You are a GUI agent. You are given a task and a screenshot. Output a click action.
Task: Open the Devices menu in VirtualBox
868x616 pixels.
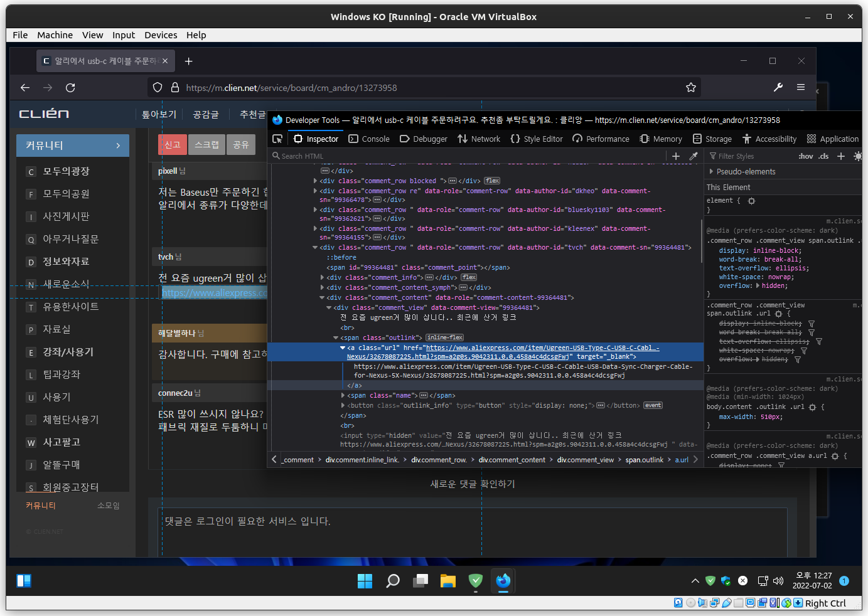161,35
